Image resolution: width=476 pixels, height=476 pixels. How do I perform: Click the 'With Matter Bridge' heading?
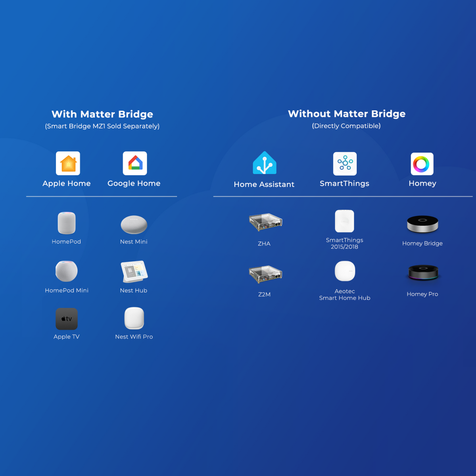tap(102, 114)
